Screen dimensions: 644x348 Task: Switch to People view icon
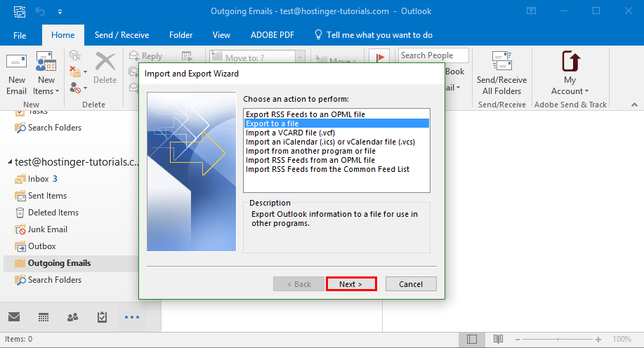tap(73, 317)
